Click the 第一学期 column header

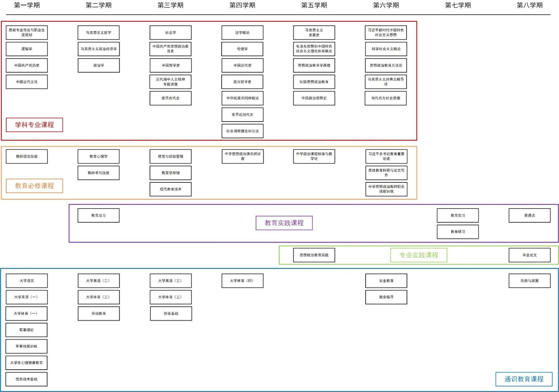27,5
